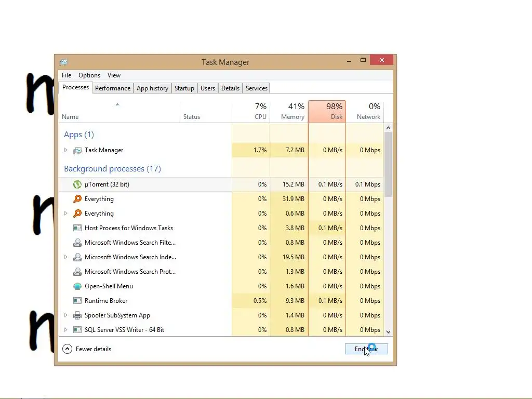Click the SQL Server VSS Writer icon
Viewport: 532px width, 399px height.
click(77, 330)
